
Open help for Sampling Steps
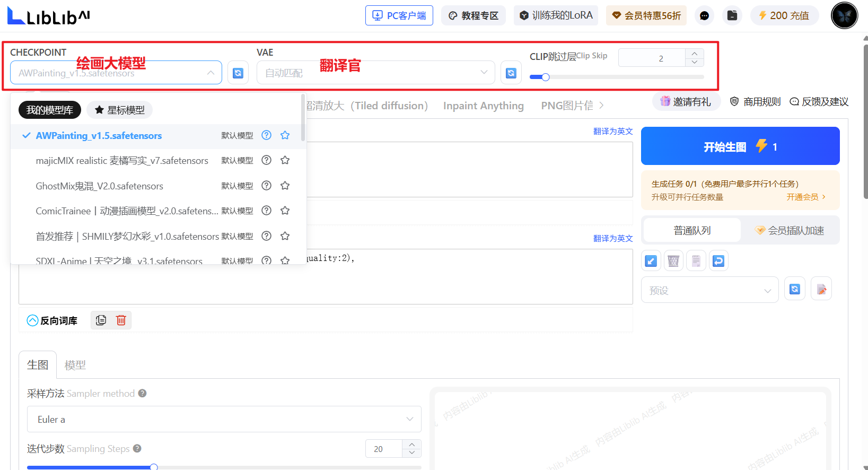pyautogui.click(x=137, y=449)
